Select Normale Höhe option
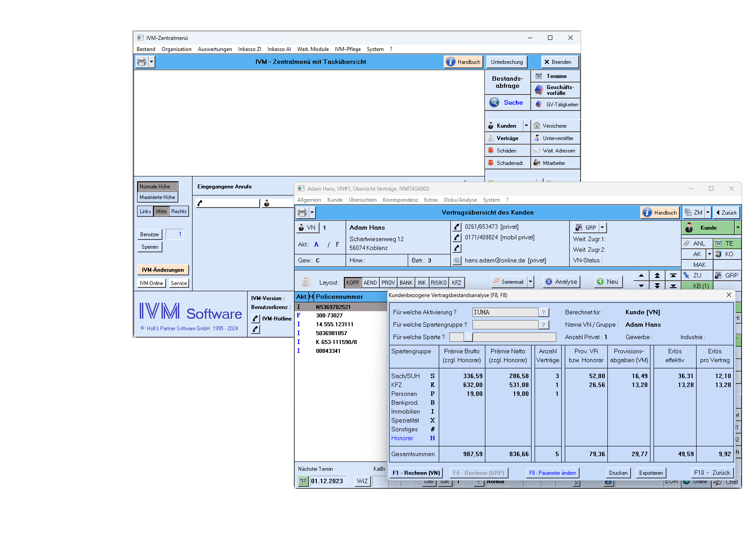Viewport: 756px width, 555px height. (157, 187)
